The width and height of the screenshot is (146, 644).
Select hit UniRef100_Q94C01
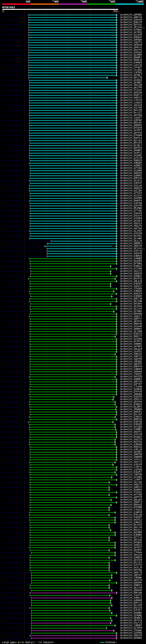(131, 48)
